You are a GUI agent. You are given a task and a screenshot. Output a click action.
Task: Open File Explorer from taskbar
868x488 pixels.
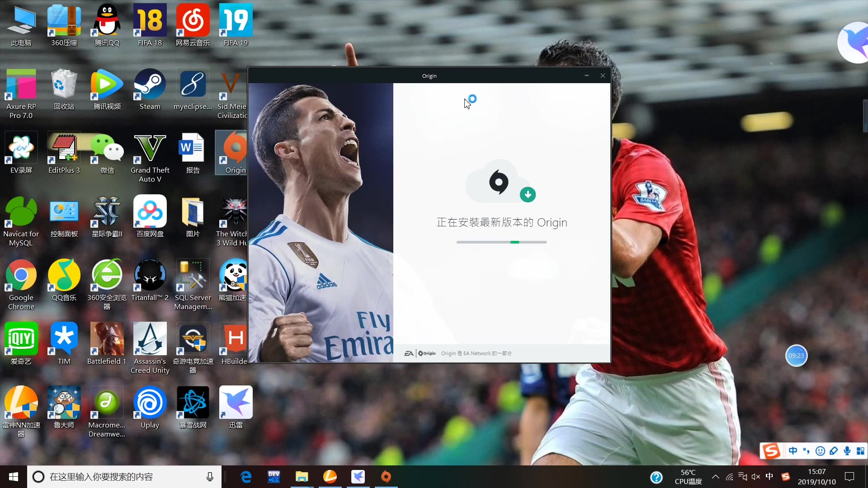(x=302, y=477)
